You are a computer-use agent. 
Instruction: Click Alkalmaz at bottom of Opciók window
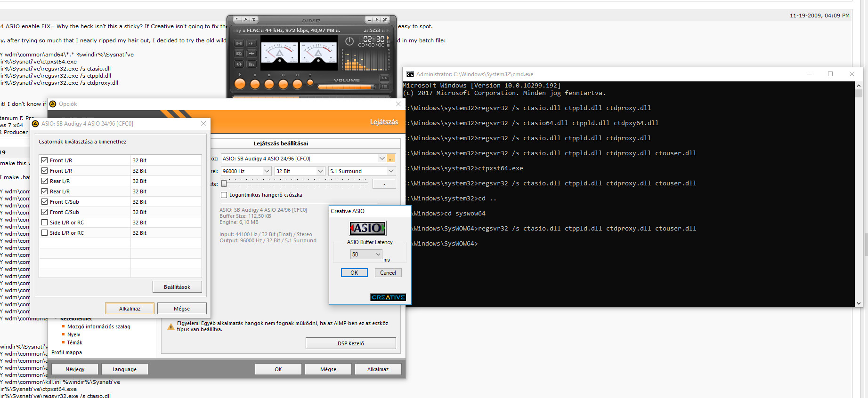point(378,369)
